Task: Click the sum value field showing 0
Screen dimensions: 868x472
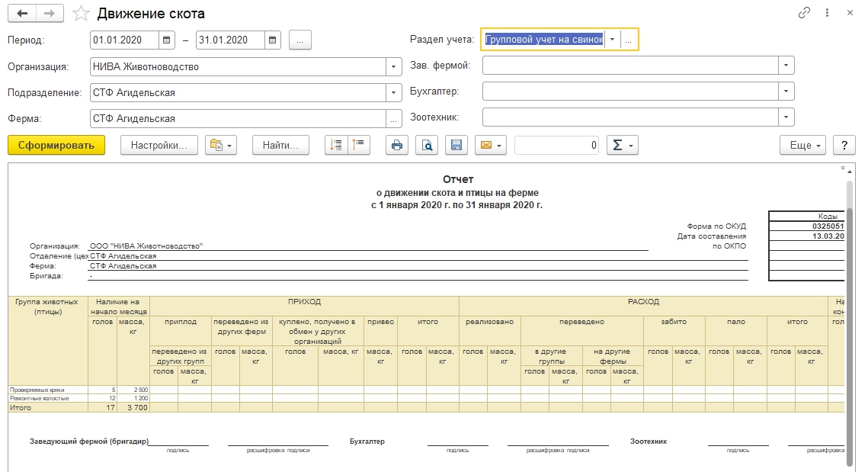Action: (x=557, y=145)
